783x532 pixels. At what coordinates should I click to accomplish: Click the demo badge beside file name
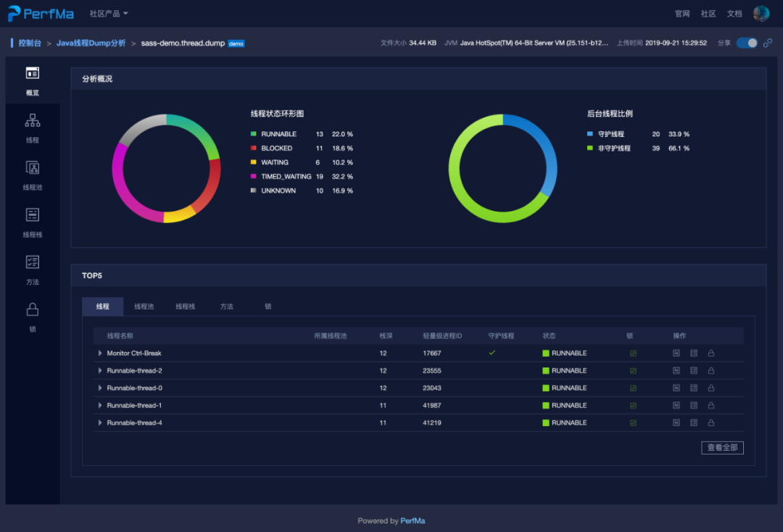coord(236,43)
